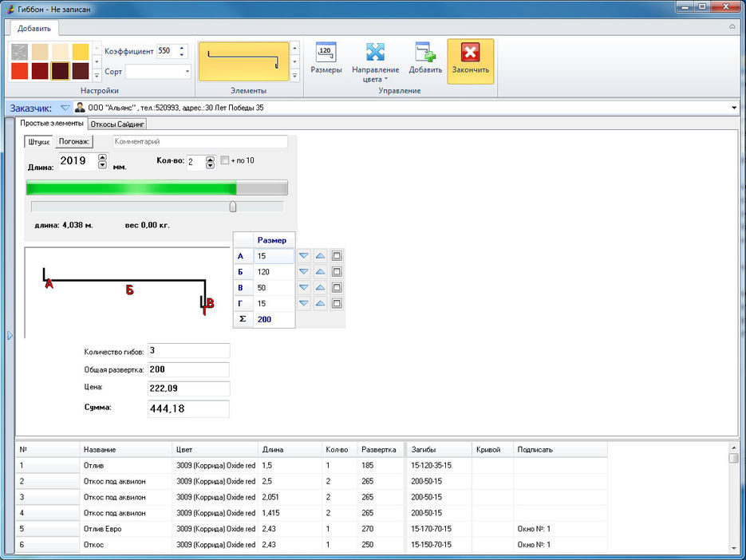Viewport: 746px width, 560px height.
Task: Decrease size В with down arrow
Action: [x=304, y=287]
